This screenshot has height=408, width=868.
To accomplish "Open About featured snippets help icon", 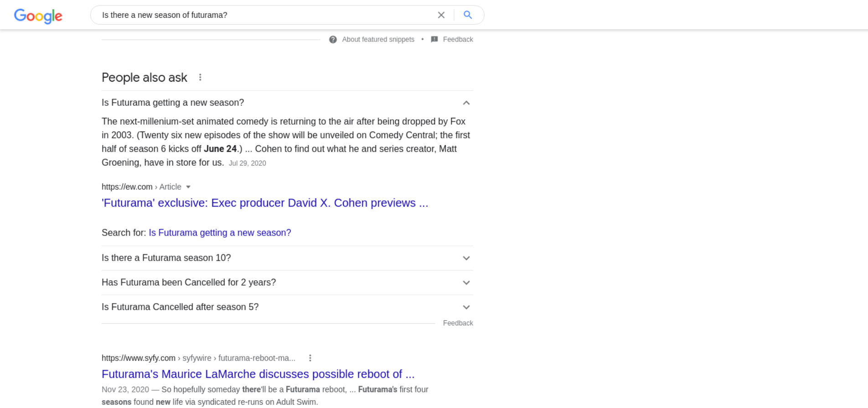I will coord(333,40).
